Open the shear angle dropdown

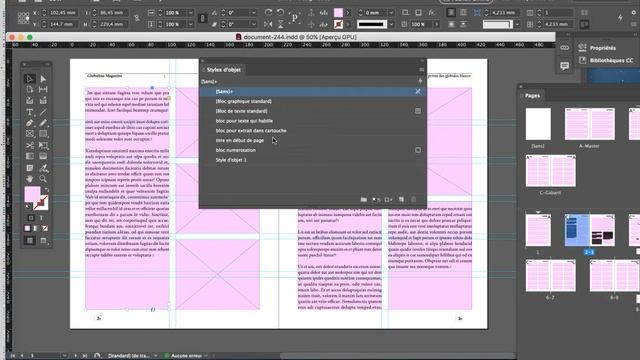click(254, 24)
